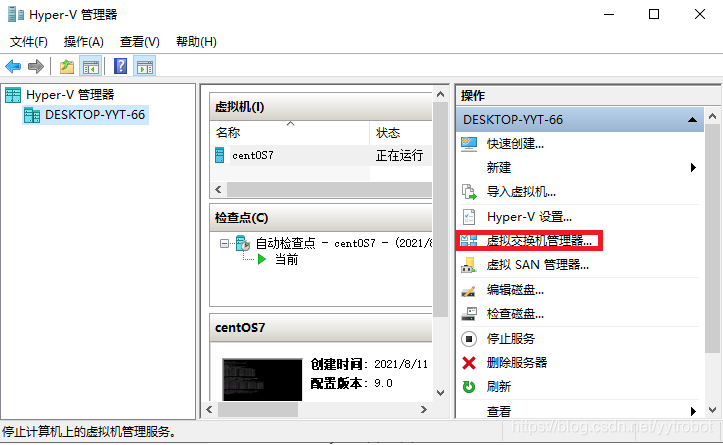This screenshot has width=723, height=445.
Task: Click the Forward arrow toolbar icon
Action: [36, 66]
